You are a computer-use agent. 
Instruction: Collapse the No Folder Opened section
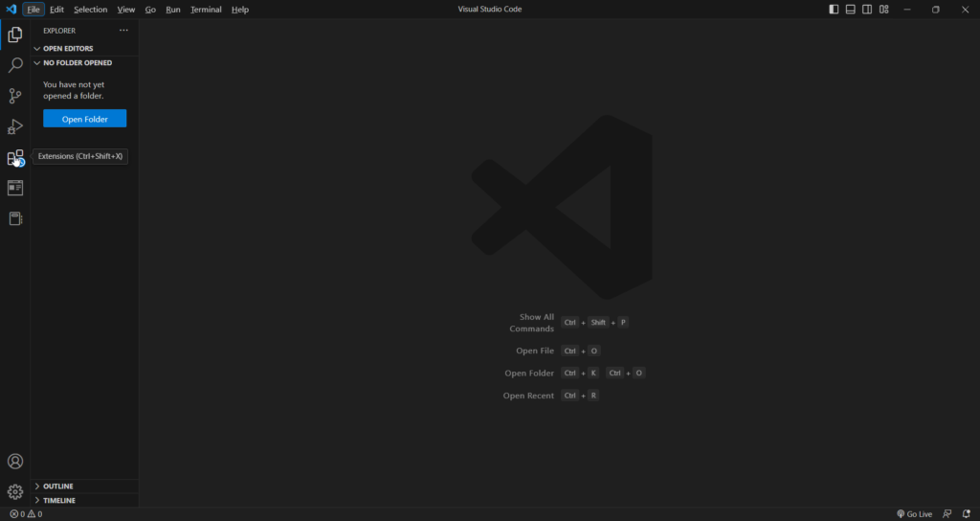tap(85, 62)
